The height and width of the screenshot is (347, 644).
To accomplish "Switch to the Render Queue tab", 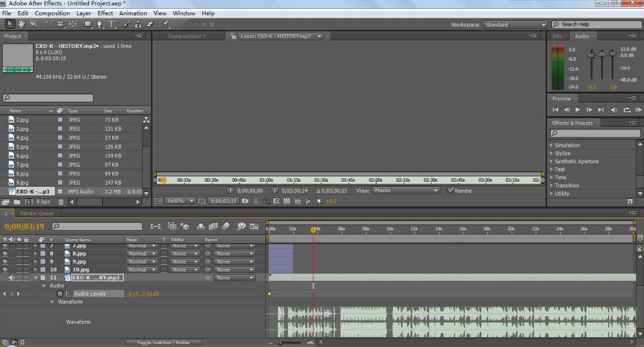I will (37, 213).
